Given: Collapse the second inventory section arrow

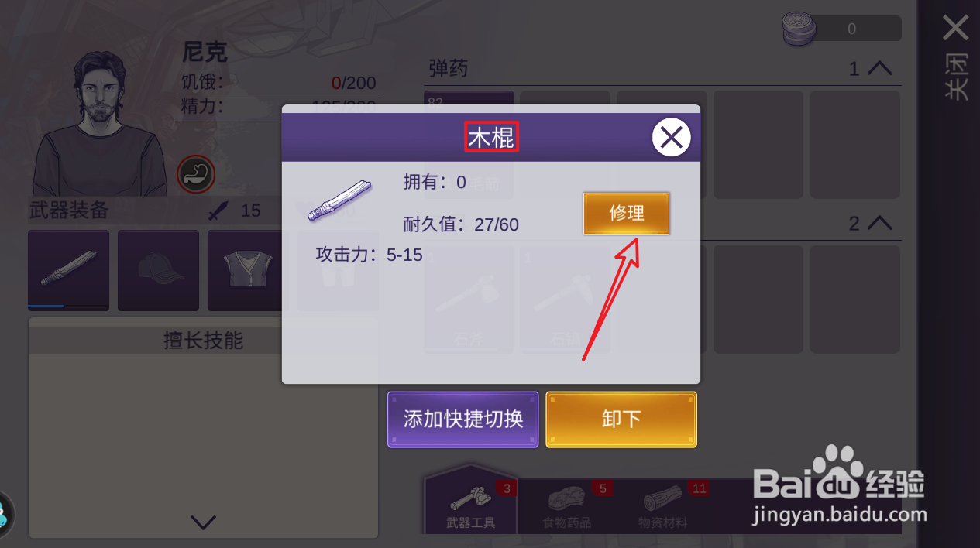Looking at the screenshot, I should (x=880, y=224).
